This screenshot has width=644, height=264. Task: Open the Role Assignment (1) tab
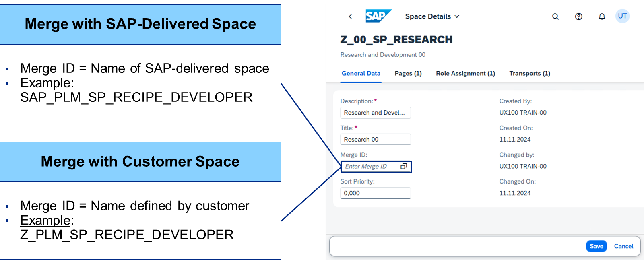[465, 73]
